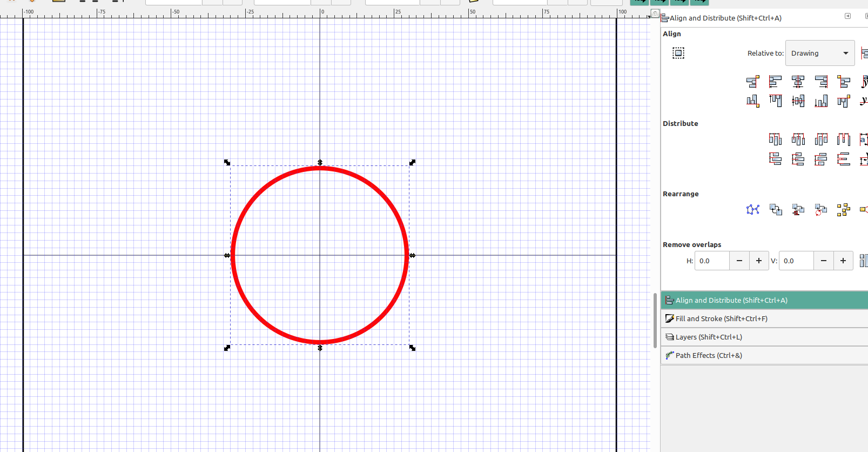This screenshot has width=868, height=452.
Task: Distribute centers equidistantly vertically
Action: 798,159
